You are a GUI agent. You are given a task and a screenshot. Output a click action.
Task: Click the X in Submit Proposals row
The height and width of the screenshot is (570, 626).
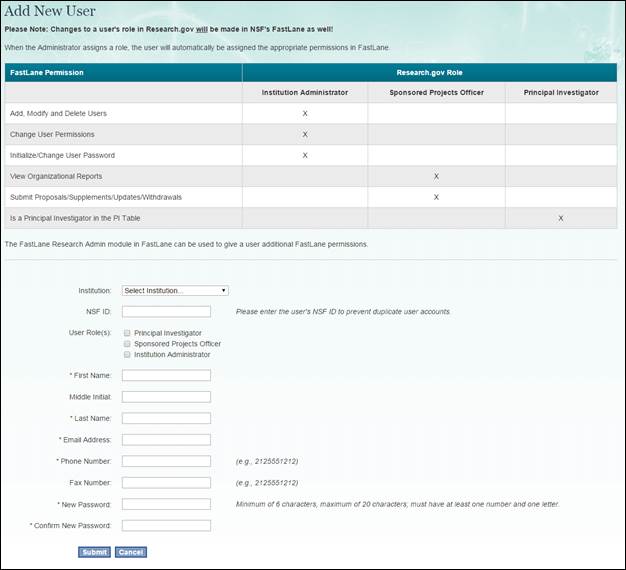(436, 197)
